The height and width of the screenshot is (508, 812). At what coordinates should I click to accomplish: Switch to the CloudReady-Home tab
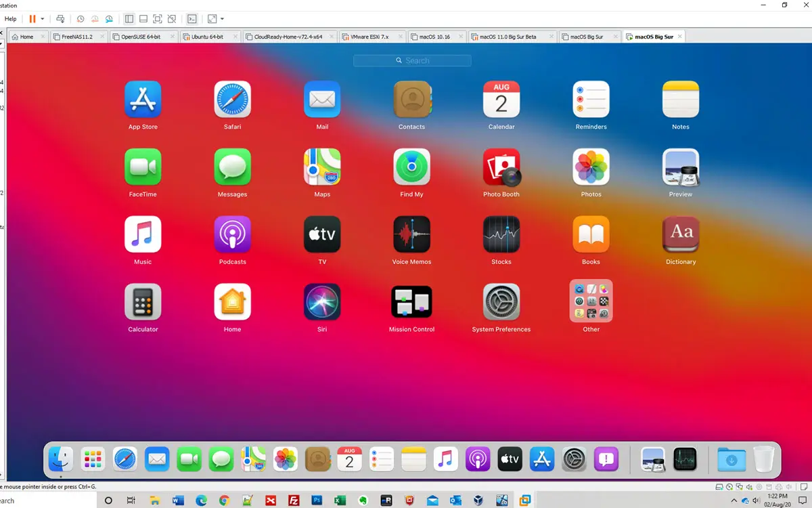click(x=288, y=37)
